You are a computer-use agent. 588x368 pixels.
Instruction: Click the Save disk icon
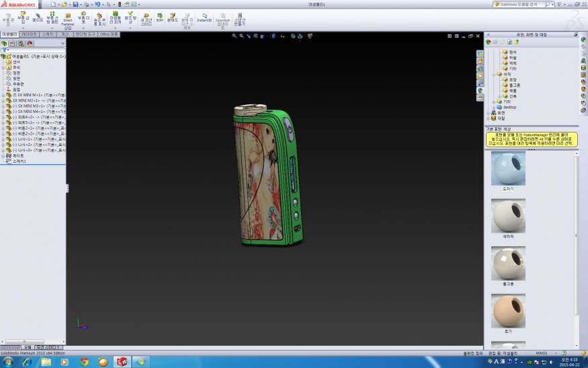pyautogui.click(x=75, y=4)
